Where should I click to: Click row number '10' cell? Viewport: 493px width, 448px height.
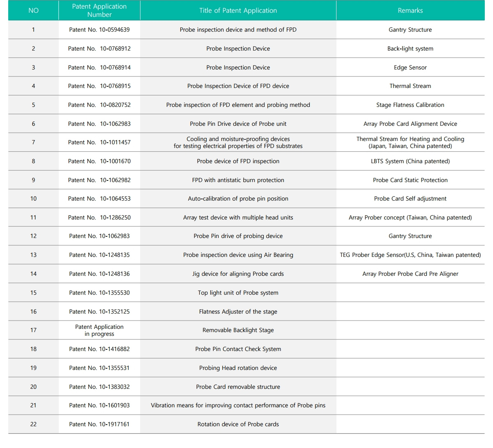[33, 199]
